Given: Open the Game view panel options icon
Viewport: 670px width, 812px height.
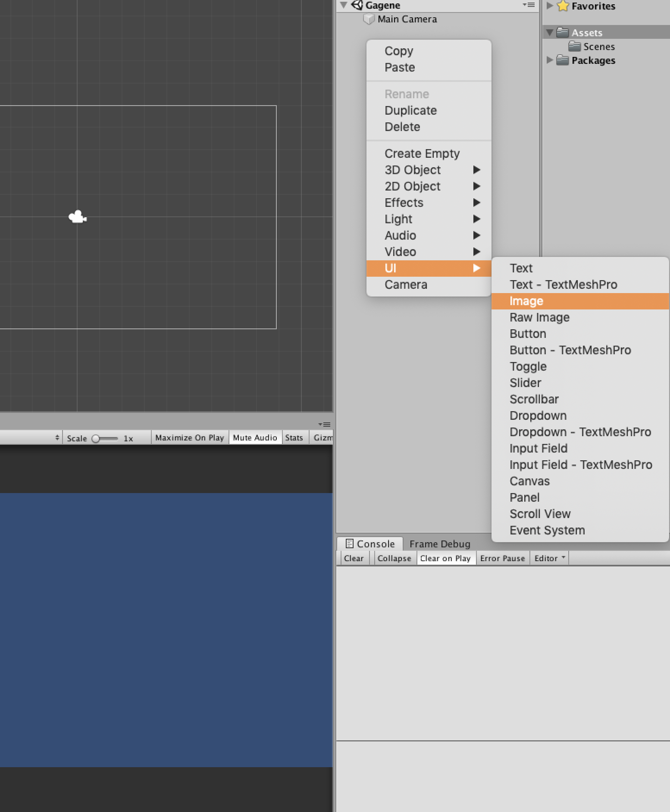Looking at the screenshot, I should click(x=324, y=424).
